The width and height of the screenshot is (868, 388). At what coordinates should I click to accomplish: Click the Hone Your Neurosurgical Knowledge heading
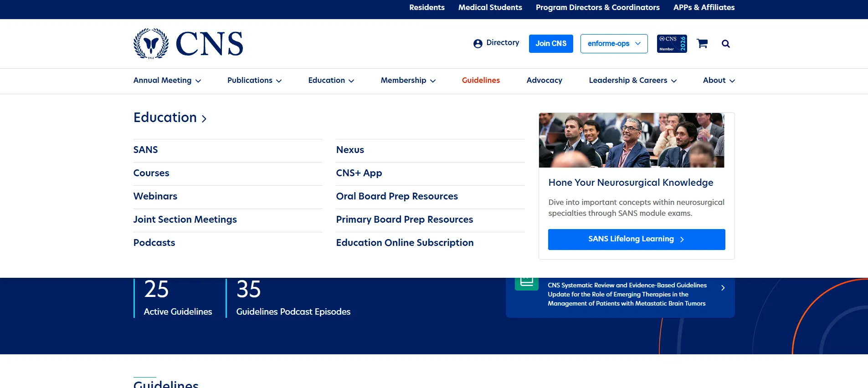point(631,183)
